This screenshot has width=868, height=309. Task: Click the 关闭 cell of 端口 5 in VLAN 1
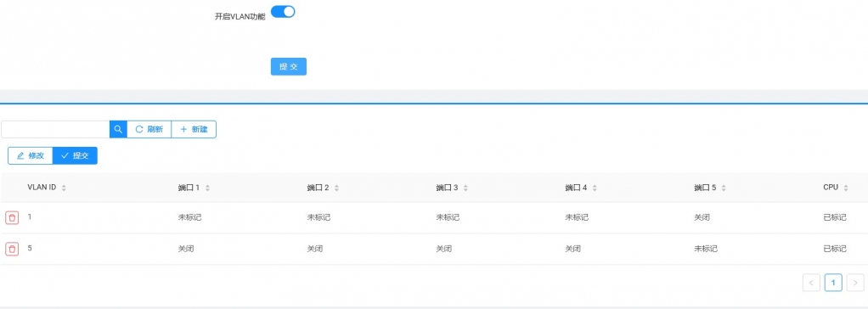click(702, 217)
